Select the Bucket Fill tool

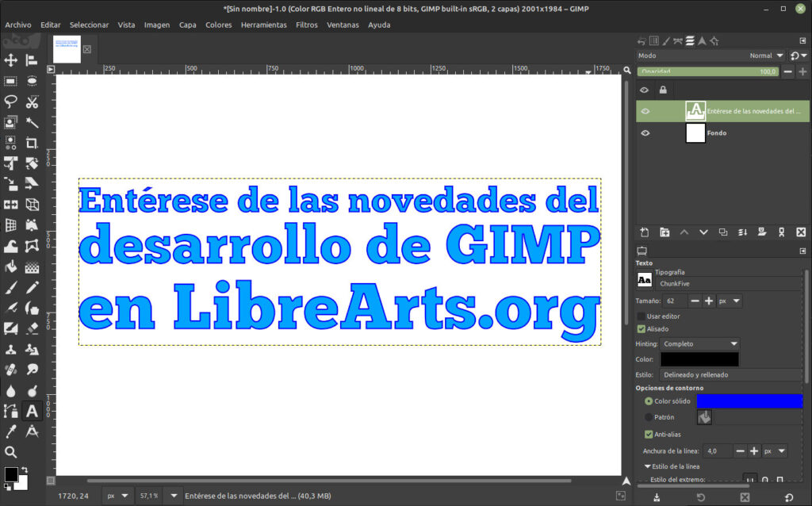click(11, 266)
